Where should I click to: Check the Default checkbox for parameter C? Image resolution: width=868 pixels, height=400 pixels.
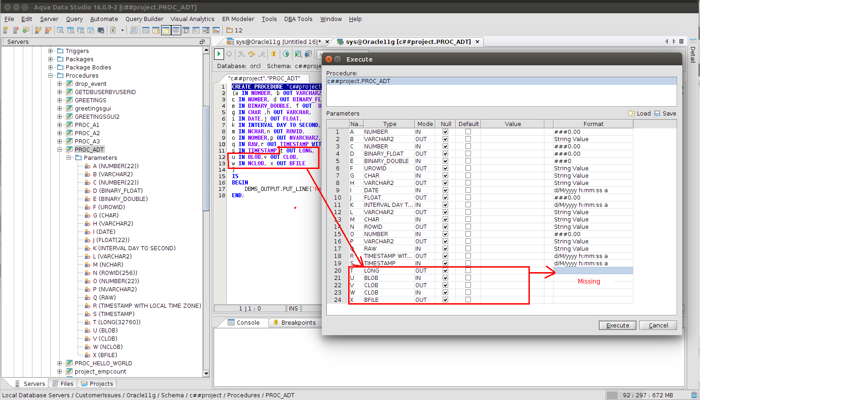coord(468,147)
